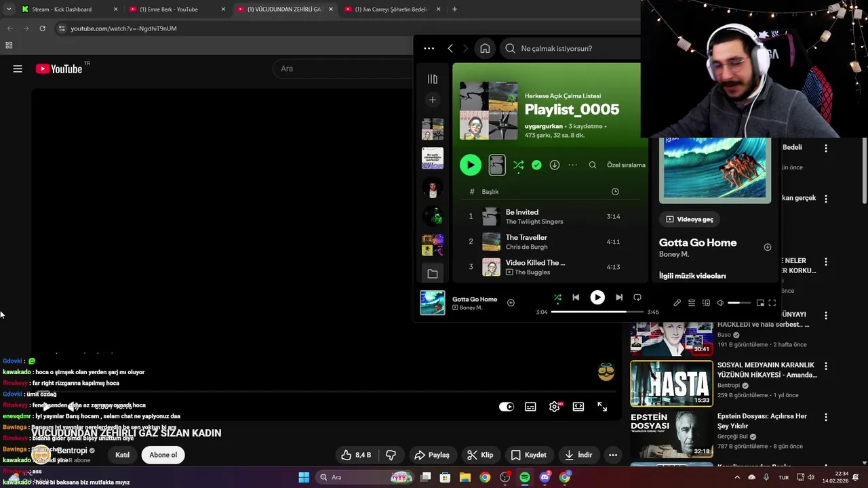Enter YouTube full screen mode

(602, 407)
